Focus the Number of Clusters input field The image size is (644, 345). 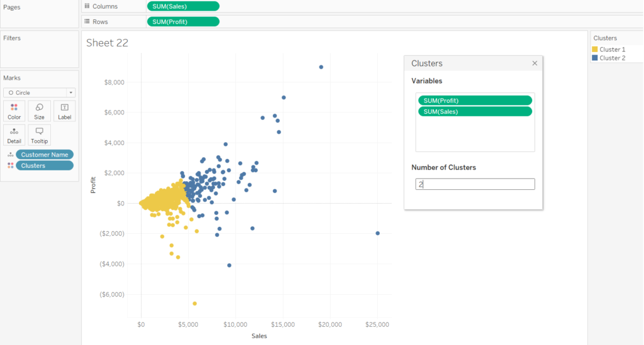click(x=475, y=184)
